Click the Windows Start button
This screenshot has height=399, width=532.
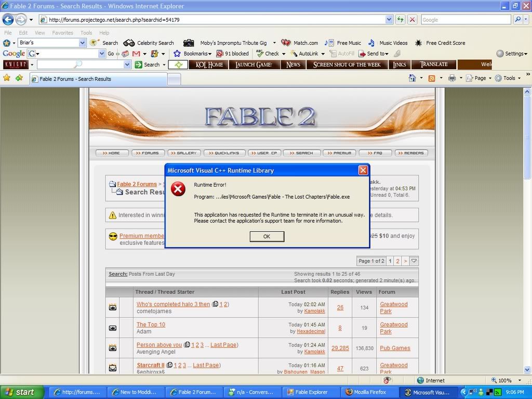tap(22, 392)
